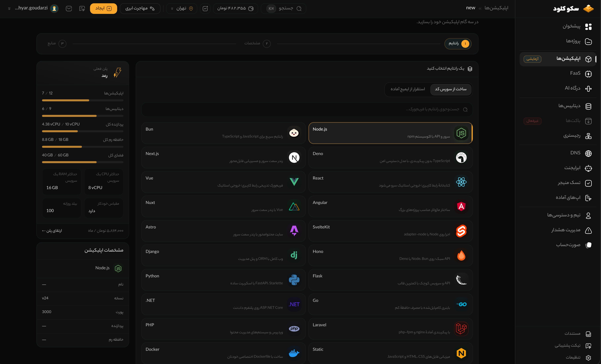Viewport: 601px width, 364px height.
Task: Pick the Django runtime card
Action: coord(223,255)
